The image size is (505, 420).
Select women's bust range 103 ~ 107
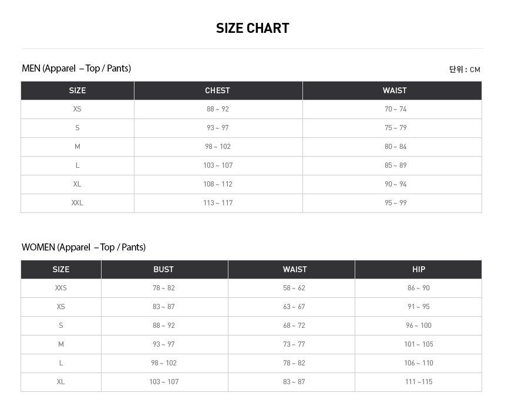[x=164, y=382]
